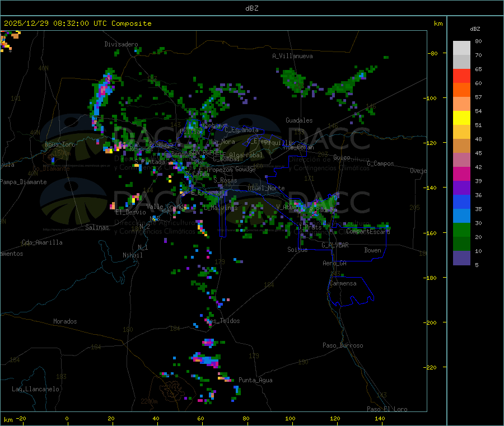The width and height of the screenshot is (504, 426).
Task: Click the 0 km horizontal axis tick
Action: (x=67, y=418)
